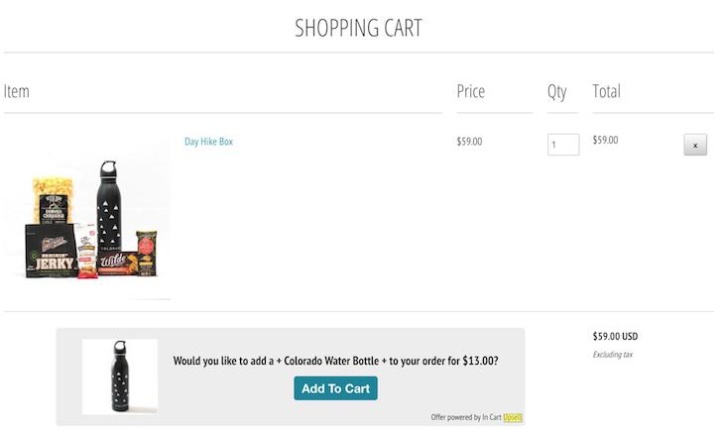
Task: Open the Day Hike Box product link
Action: 208,142
